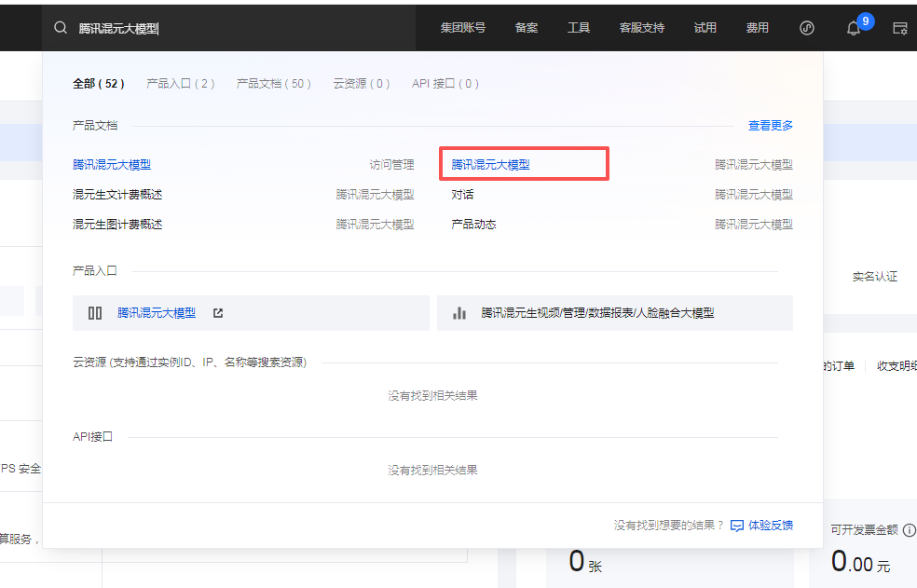Click 实名认证 in the background page
917x588 pixels.
(x=874, y=277)
